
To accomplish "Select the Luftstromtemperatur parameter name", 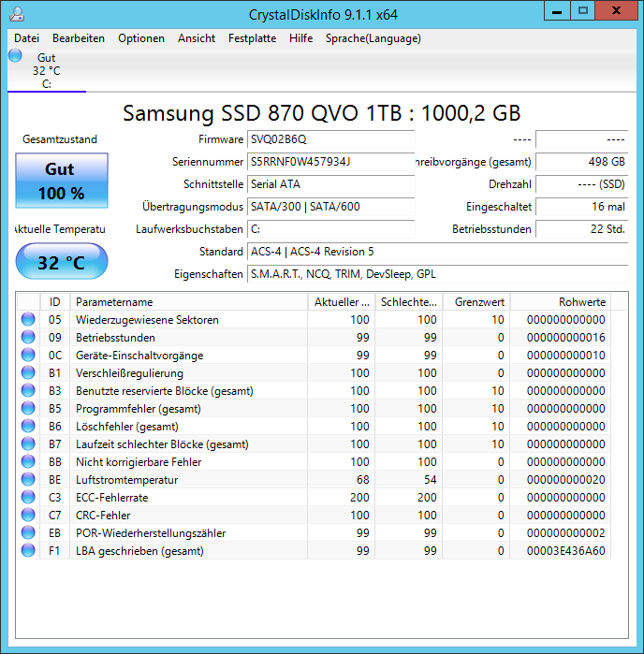I will [127, 480].
